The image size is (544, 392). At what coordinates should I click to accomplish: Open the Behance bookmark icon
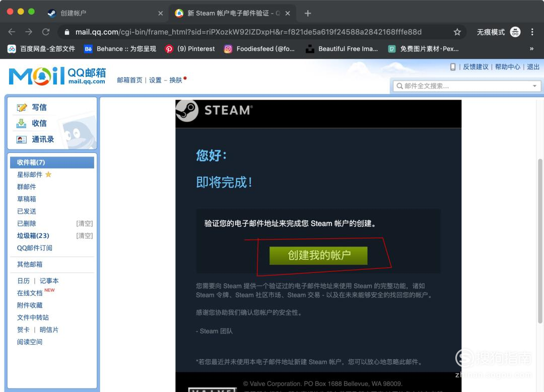88,49
